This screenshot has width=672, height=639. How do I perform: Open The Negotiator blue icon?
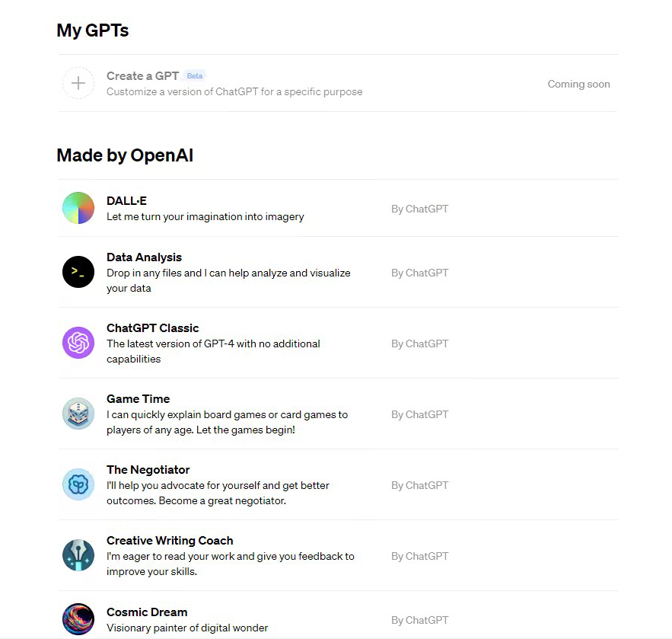78,484
